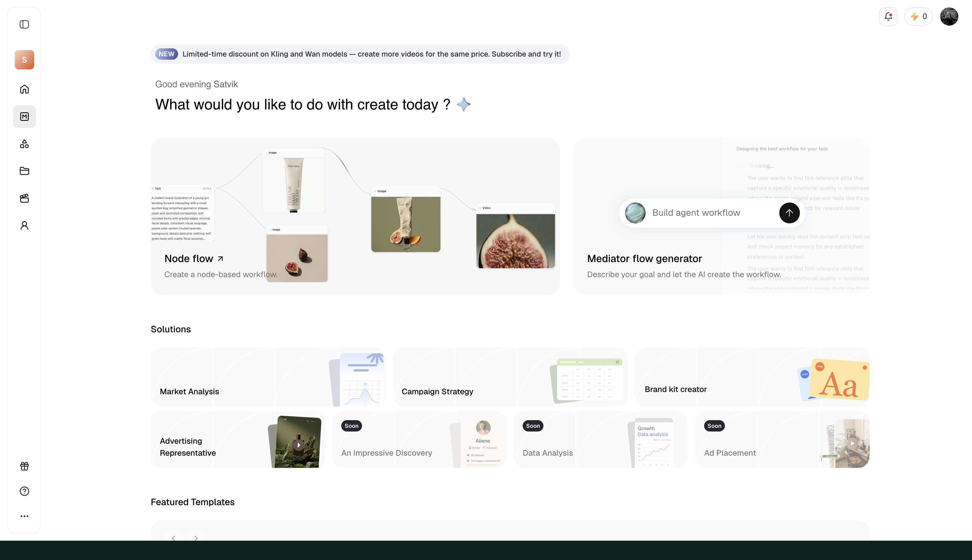Click 'Create a node-based workflow.' text

221,275
